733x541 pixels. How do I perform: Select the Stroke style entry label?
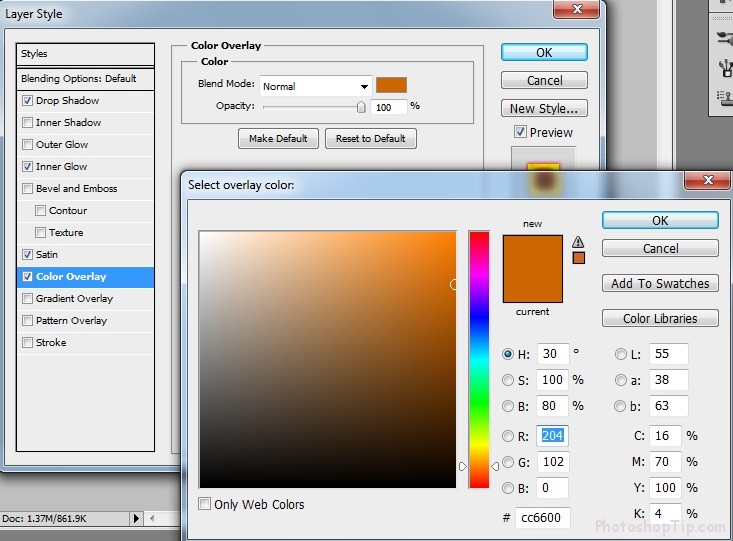(51, 342)
